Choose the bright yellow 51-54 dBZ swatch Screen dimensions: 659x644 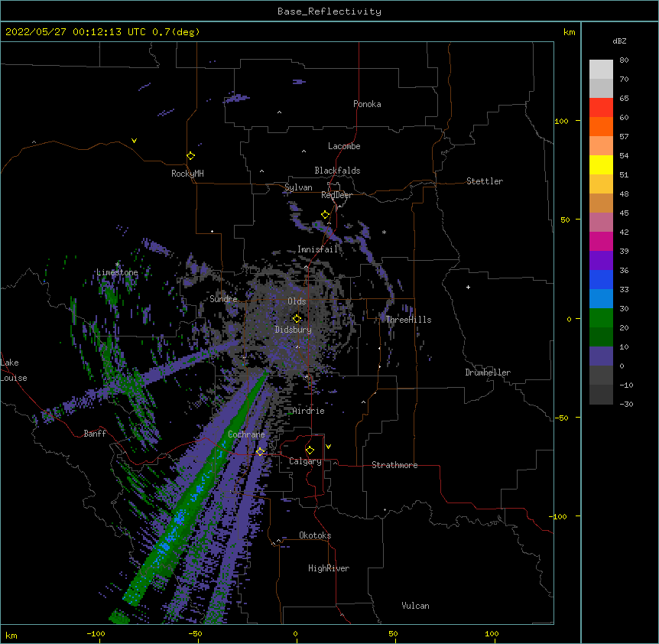[x=601, y=165]
